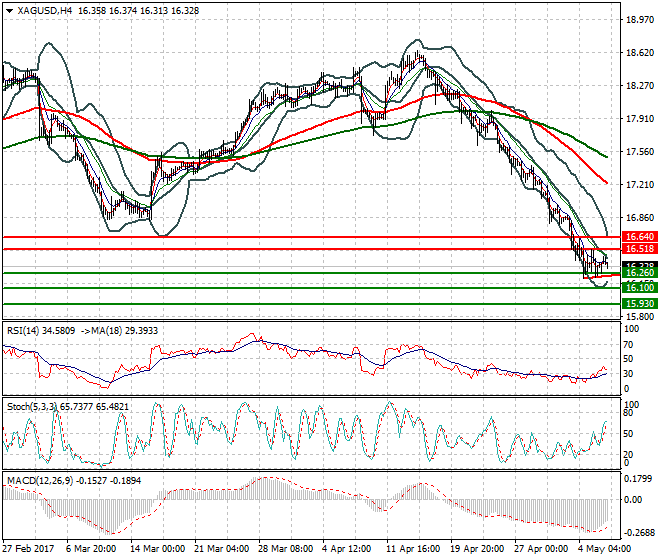Click the MACD scale value 0.1799
The image size is (660, 560).
coord(638,479)
